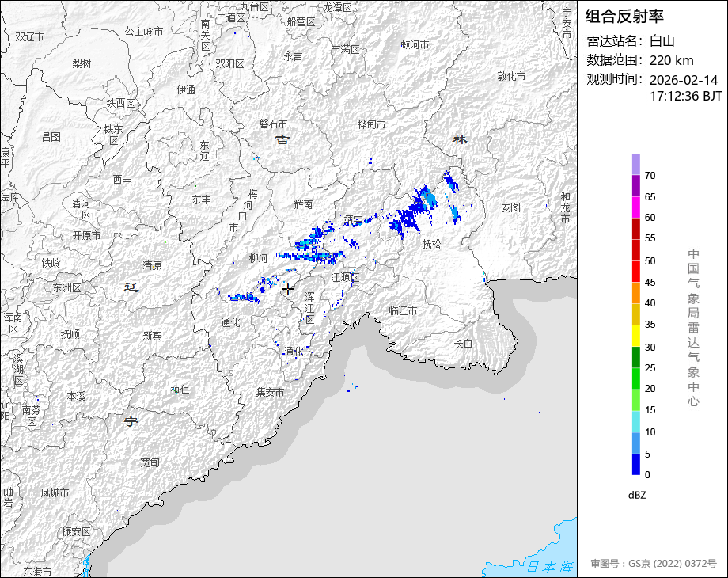Click the radar station cross marker
Screen dimensions: 728x578
click(x=288, y=289)
